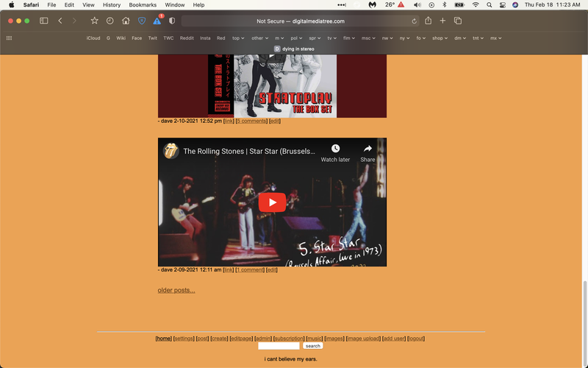Screen dimensions: 588x368
Task: Open The Rolling Stones channel logo
Action: pyautogui.click(x=171, y=151)
